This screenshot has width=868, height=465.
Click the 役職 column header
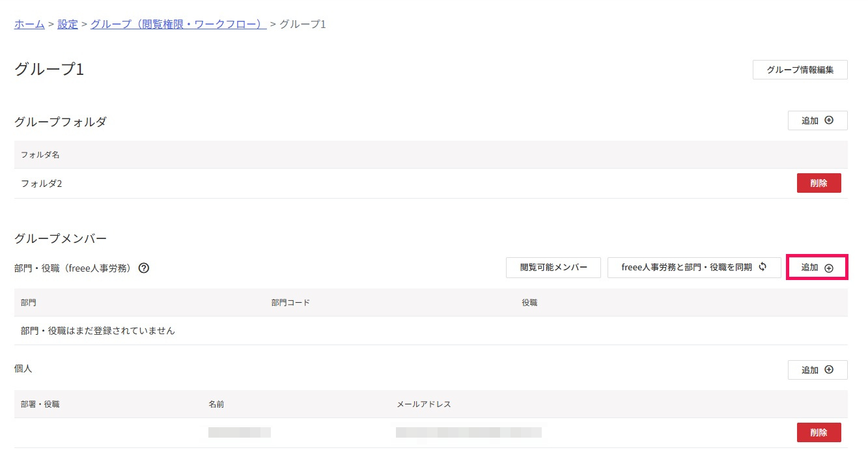[529, 303]
